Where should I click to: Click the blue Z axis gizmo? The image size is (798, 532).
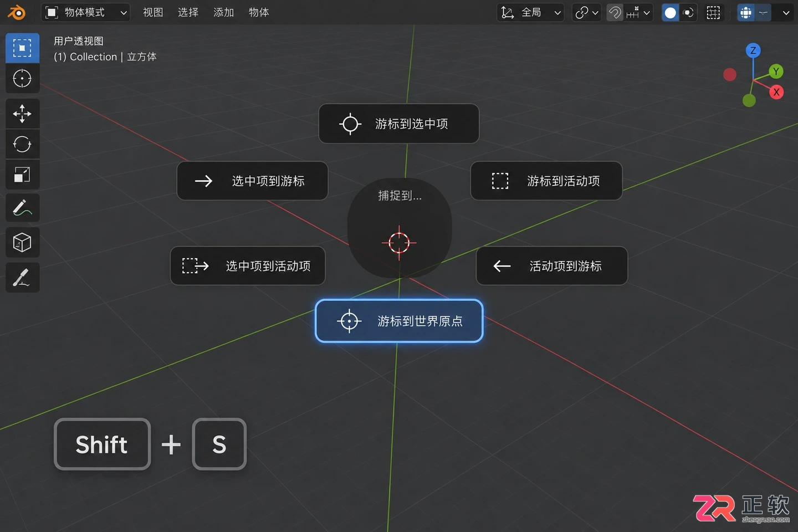point(753,50)
